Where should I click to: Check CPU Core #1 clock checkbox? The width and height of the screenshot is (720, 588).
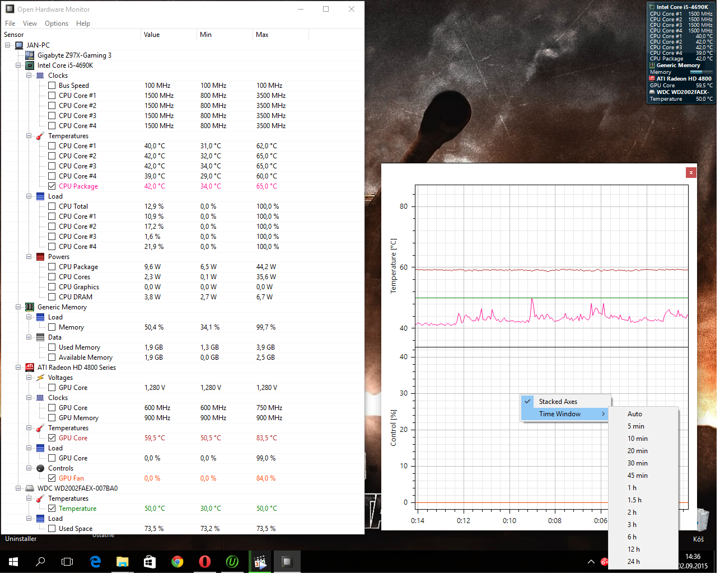coord(52,96)
